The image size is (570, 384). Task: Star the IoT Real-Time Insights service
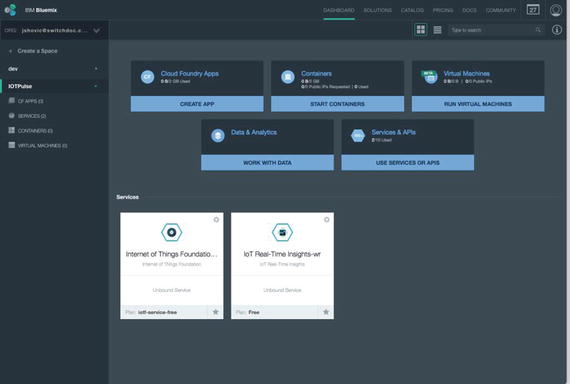[326, 312]
